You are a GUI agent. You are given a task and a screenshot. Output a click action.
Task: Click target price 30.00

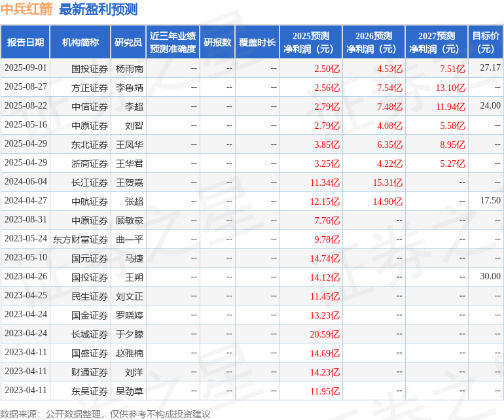tap(490, 276)
